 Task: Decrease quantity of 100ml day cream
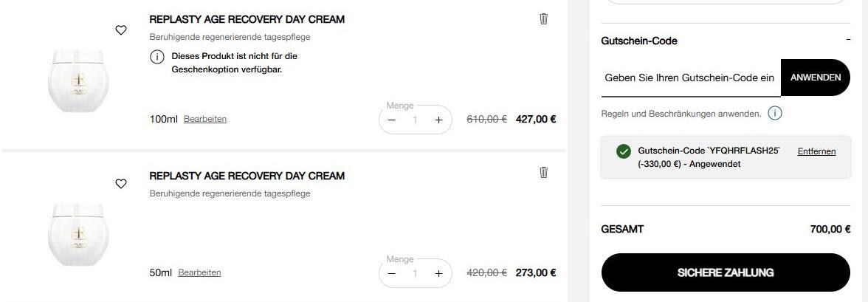[392, 120]
